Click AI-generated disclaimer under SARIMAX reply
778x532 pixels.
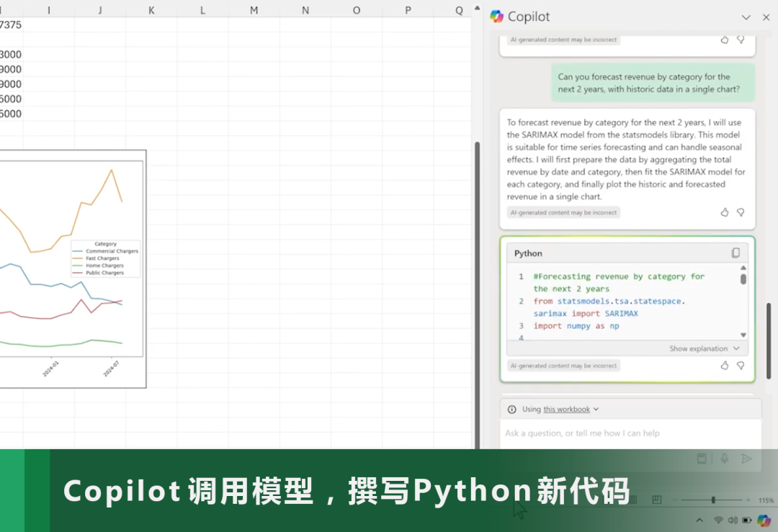563,212
